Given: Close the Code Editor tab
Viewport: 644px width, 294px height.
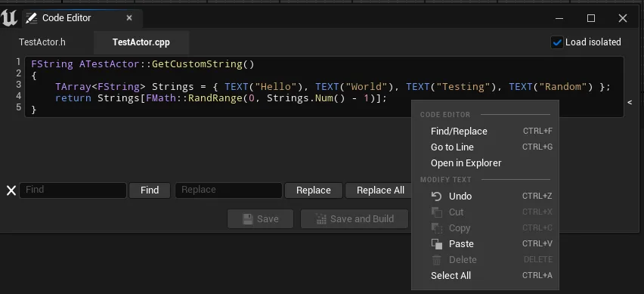Looking at the screenshot, I should point(129,17).
